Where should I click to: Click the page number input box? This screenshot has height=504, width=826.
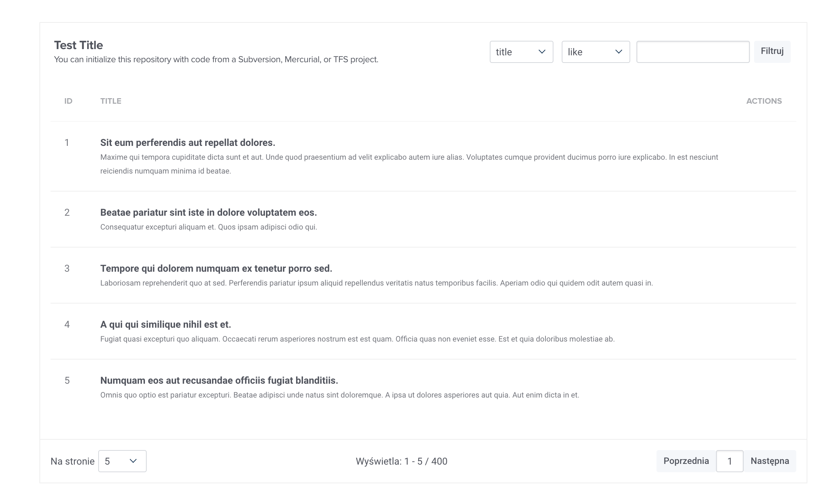(729, 461)
